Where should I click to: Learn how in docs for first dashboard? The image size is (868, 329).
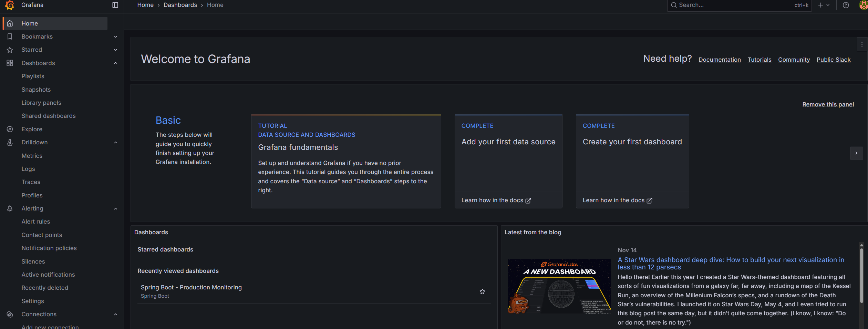point(617,201)
